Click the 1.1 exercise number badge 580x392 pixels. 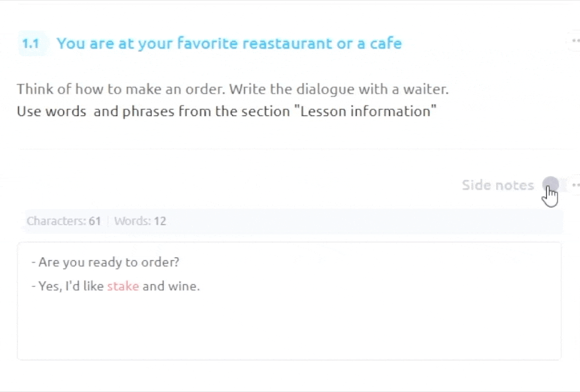31,43
